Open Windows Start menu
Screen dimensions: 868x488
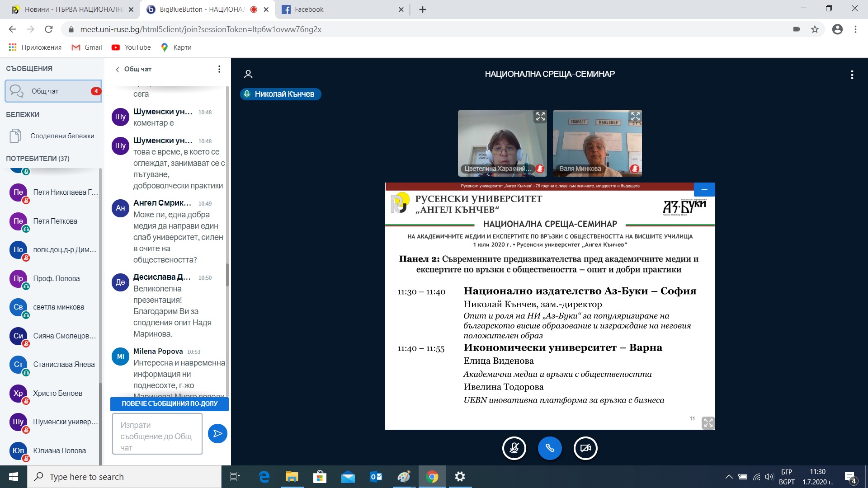click(x=14, y=477)
